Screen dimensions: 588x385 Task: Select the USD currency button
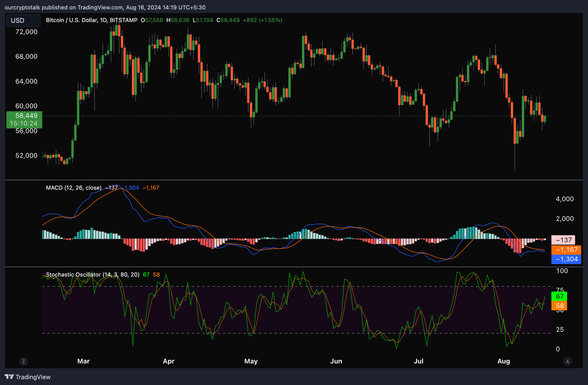coord(23,21)
